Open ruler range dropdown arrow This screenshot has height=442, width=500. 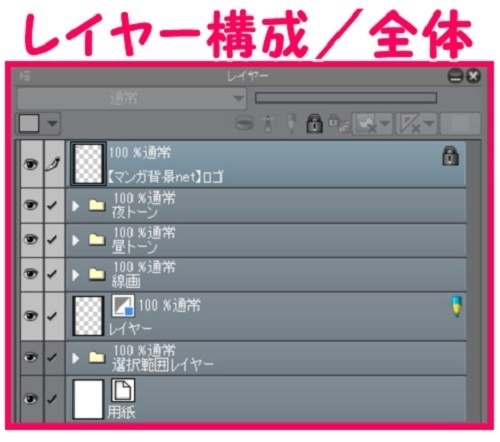(x=430, y=124)
